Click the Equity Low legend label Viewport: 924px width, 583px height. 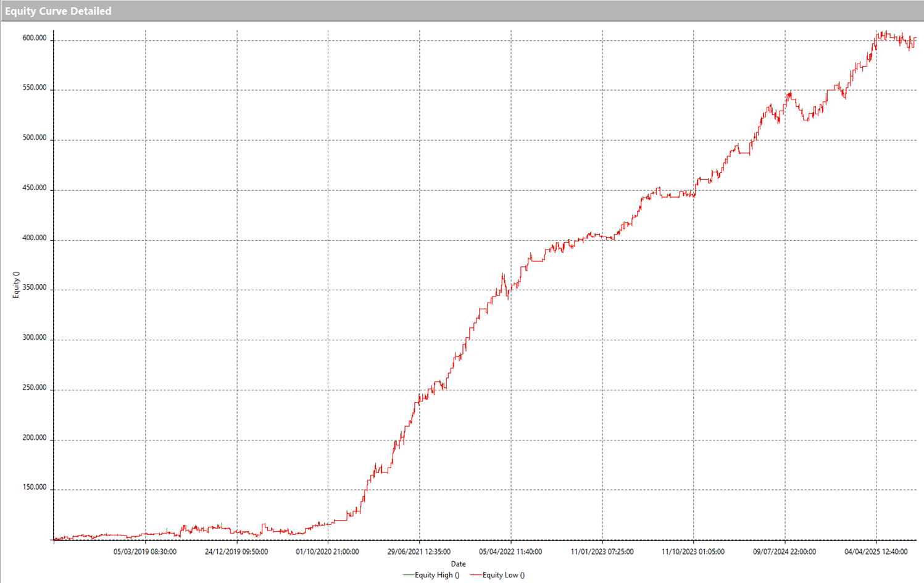pos(503,575)
